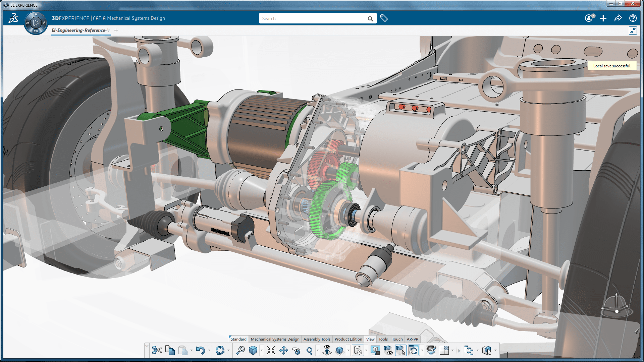This screenshot has width=644, height=362.
Task: Toggle the swap visible space icon
Action: pos(400,350)
